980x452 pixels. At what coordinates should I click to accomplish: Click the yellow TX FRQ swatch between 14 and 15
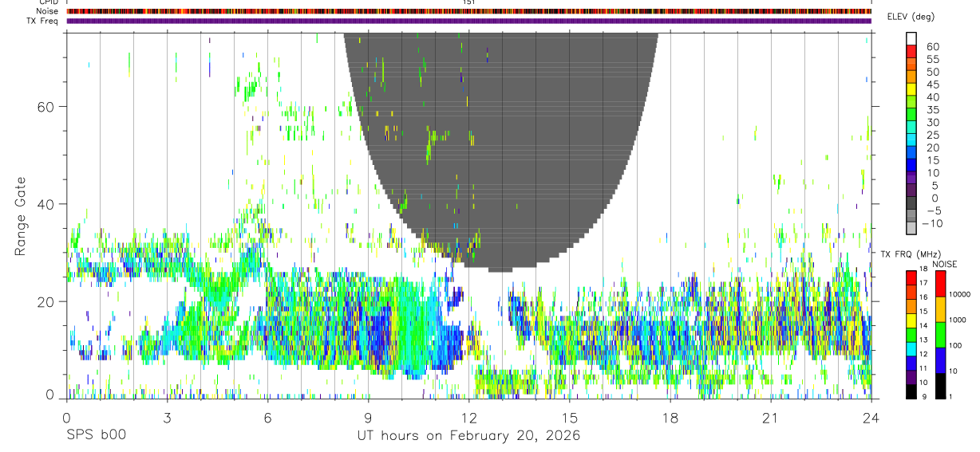point(911,320)
